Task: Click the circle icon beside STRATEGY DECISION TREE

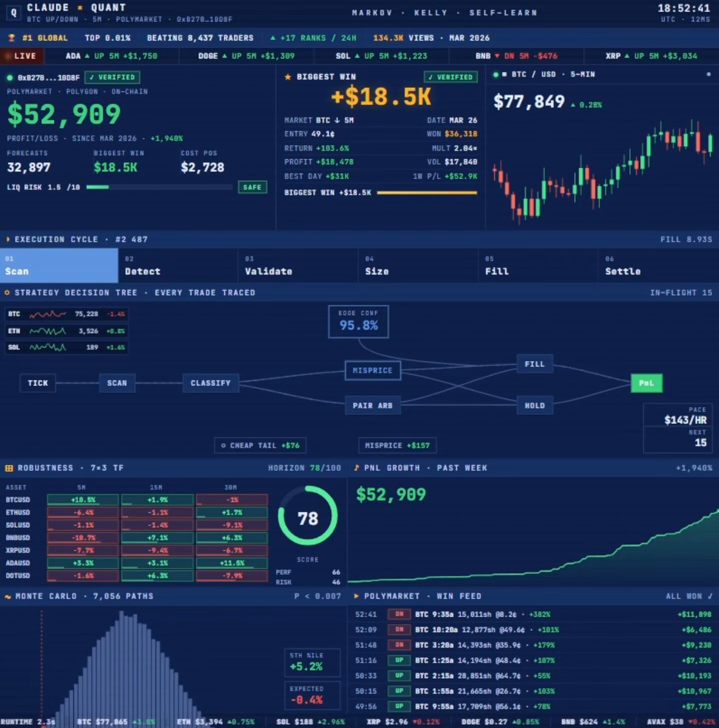Action: click(x=7, y=292)
